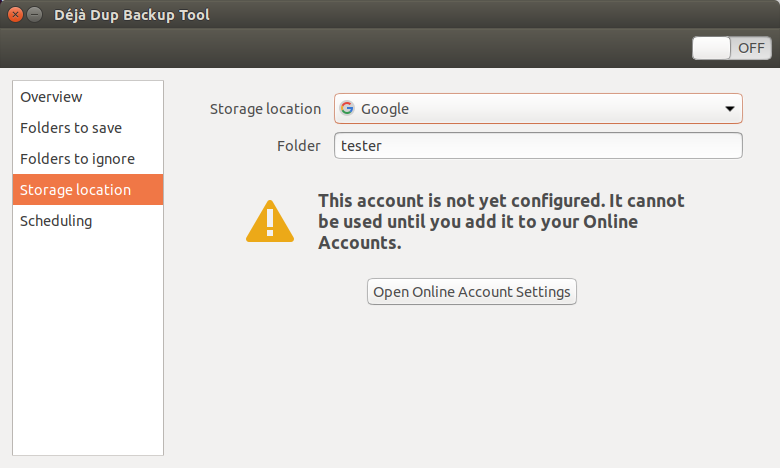The width and height of the screenshot is (780, 468).
Task: Close the Déjà Dup window
Action: point(15,15)
